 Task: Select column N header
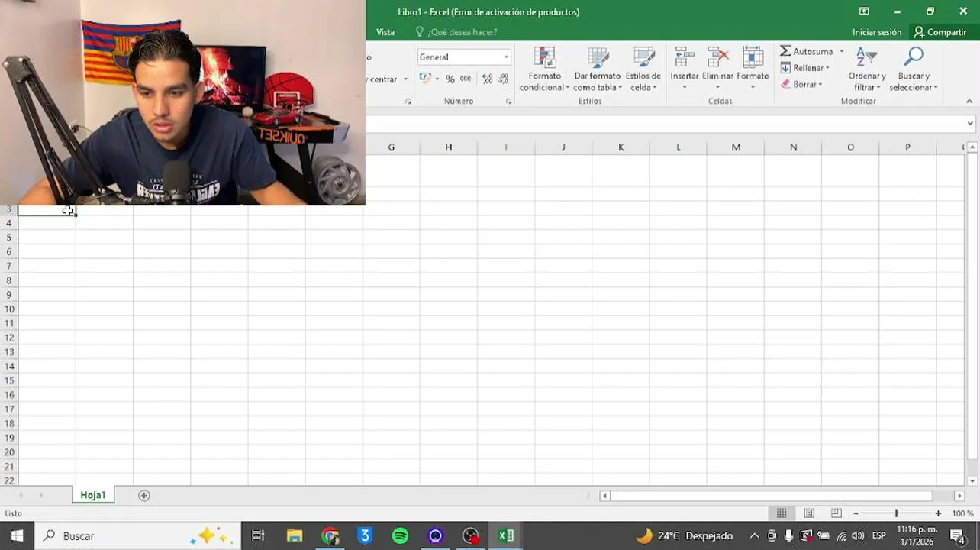click(793, 147)
